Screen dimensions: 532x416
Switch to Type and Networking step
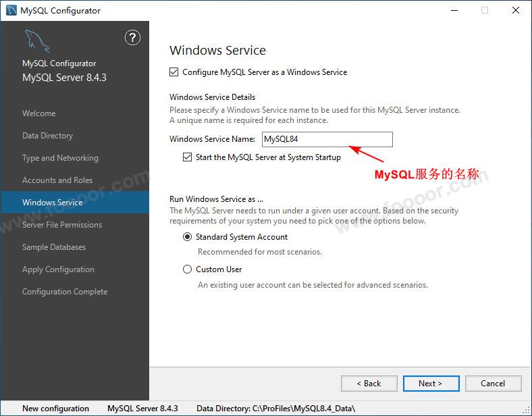60,158
